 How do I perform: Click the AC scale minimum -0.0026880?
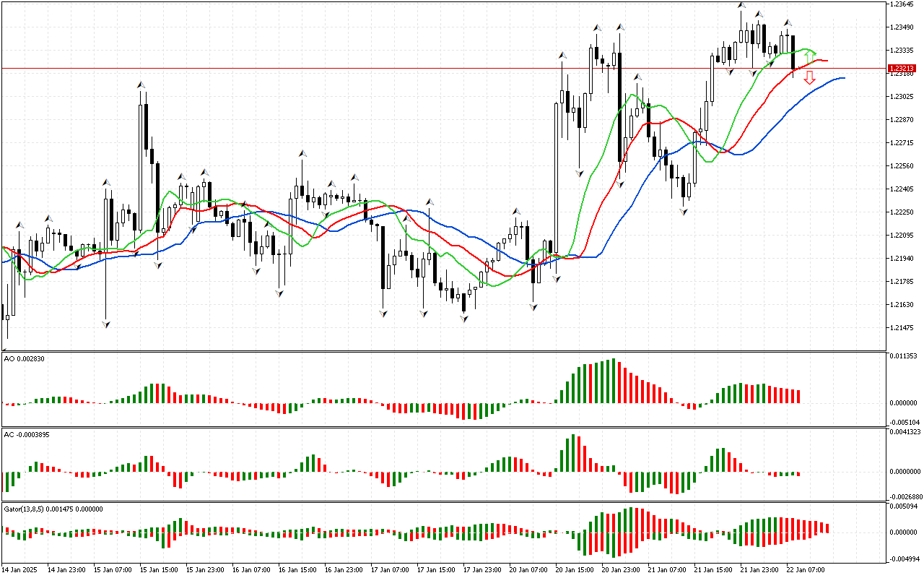click(x=905, y=496)
